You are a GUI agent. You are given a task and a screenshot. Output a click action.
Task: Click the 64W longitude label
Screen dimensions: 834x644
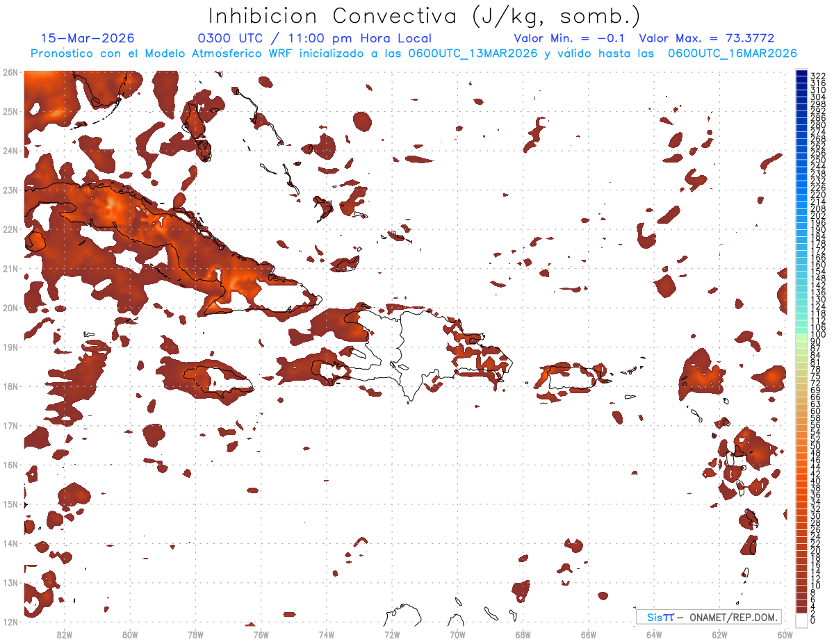point(653,634)
